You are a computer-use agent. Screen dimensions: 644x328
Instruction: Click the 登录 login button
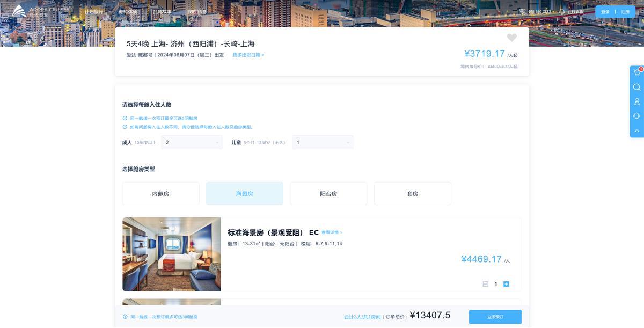coord(605,12)
